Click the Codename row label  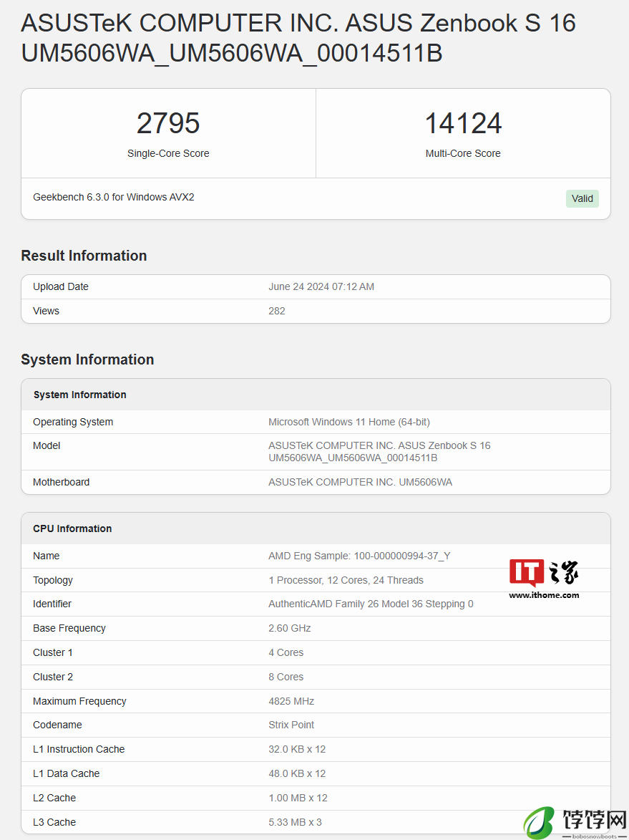point(57,725)
